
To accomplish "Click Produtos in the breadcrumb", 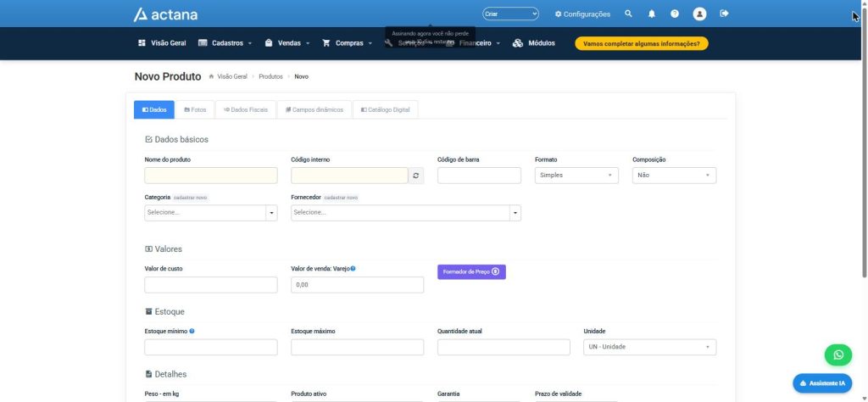I will (270, 76).
